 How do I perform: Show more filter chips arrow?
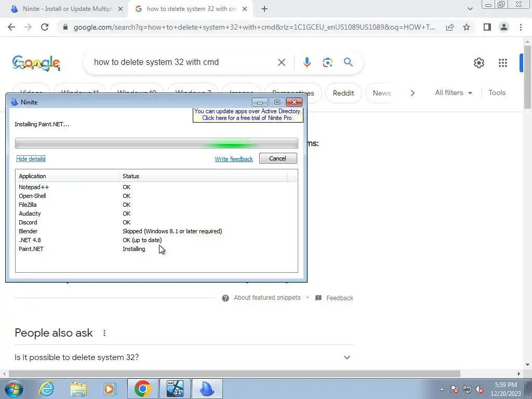point(413,93)
